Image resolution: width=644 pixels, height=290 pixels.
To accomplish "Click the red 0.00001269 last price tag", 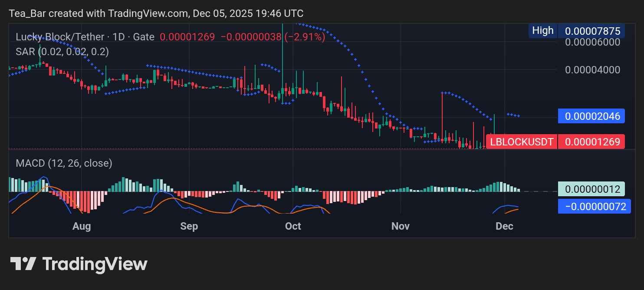I will (x=592, y=142).
